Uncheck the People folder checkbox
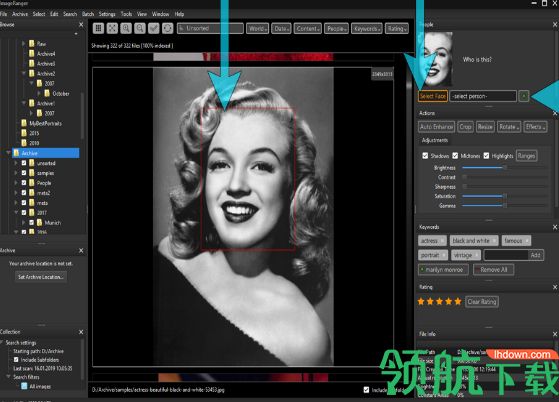The height and width of the screenshot is (402, 559). tap(24, 183)
